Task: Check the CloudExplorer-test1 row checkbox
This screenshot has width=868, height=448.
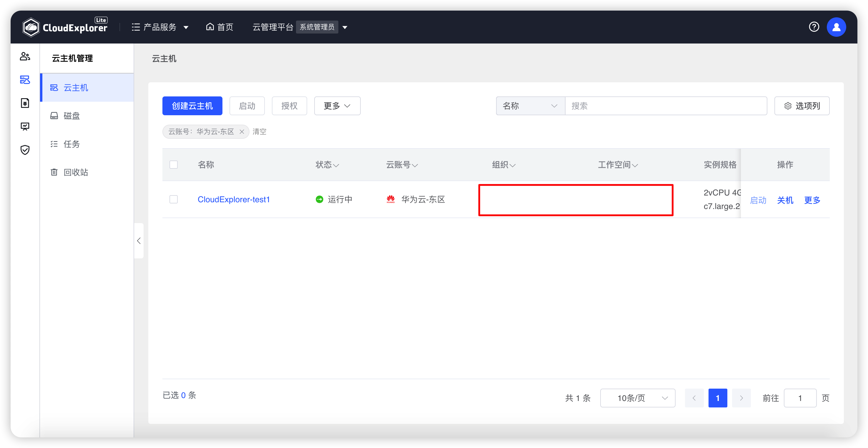Action: (174, 199)
